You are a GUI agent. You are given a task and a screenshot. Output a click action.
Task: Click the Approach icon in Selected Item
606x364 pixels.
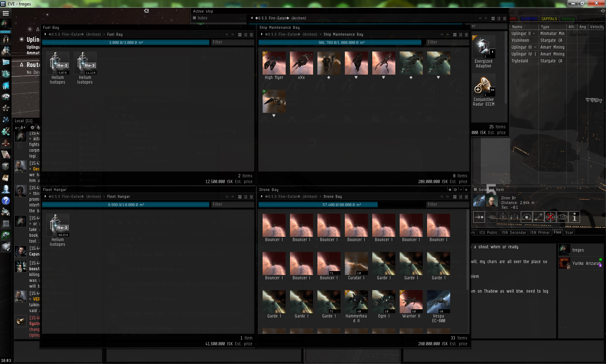tap(479, 217)
